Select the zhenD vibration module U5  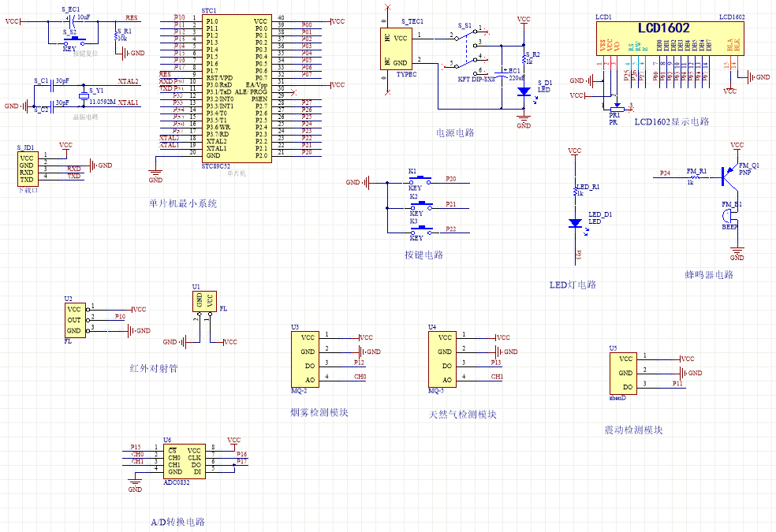(x=624, y=373)
